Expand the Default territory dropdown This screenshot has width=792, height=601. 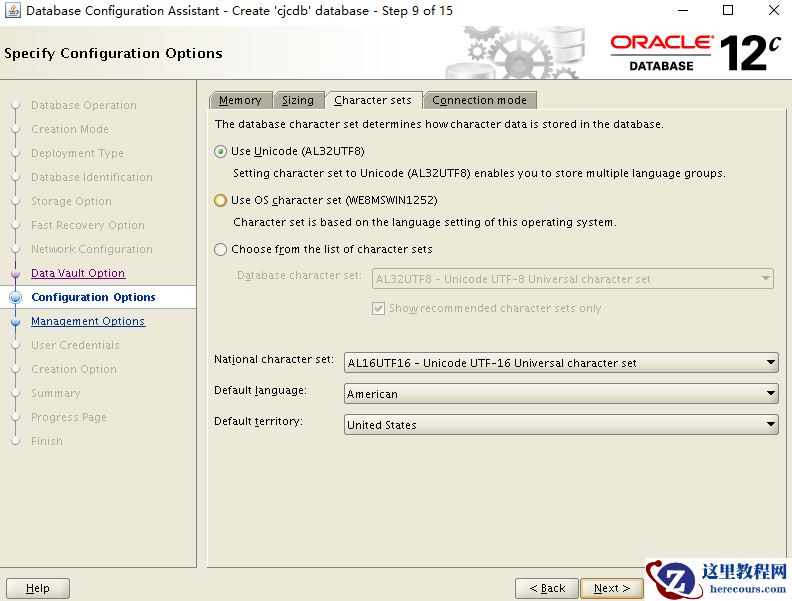[x=561, y=424]
